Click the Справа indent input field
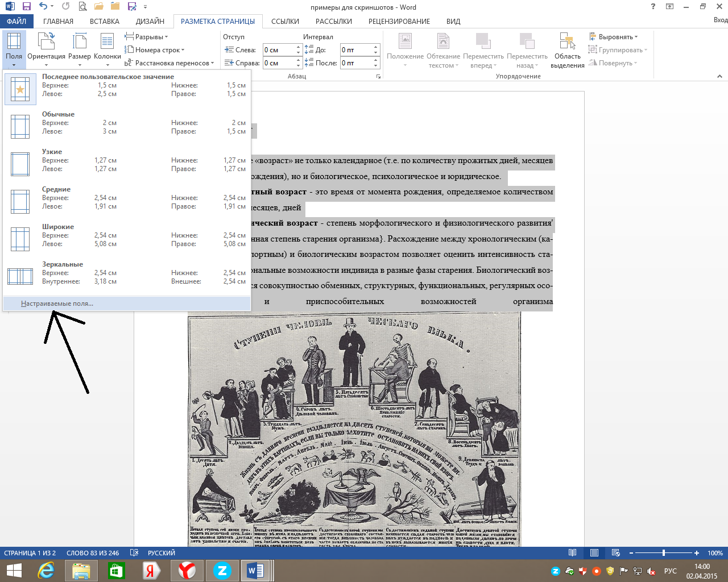Screen dimensions: 728x582 click(279, 63)
